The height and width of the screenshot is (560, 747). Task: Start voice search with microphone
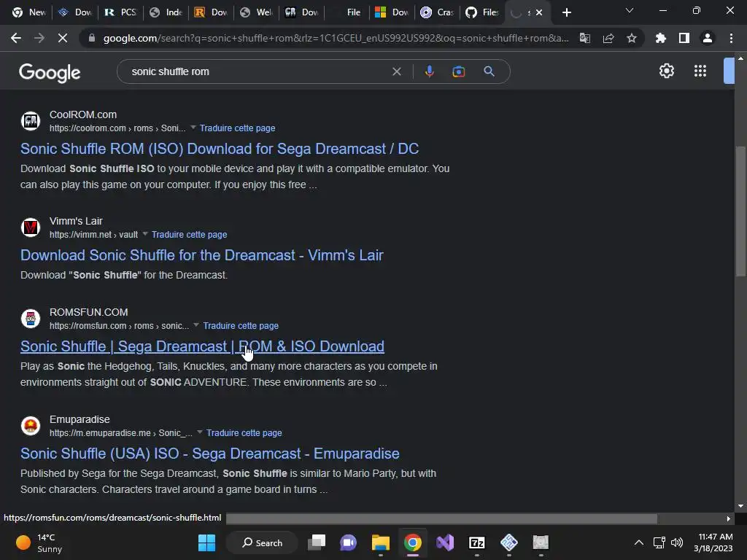point(429,71)
